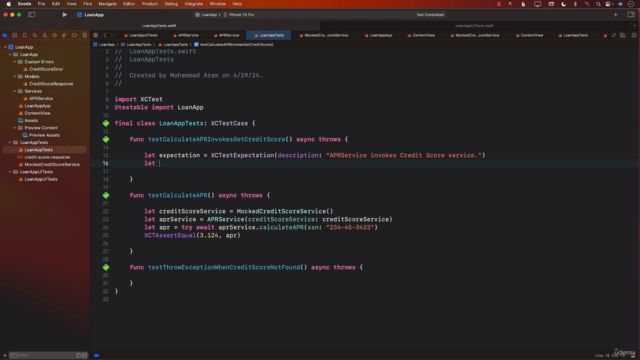The height and width of the screenshot is (360, 640).
Task: Click the XCTAssertEqual call in code
Action: coord(170,236)
